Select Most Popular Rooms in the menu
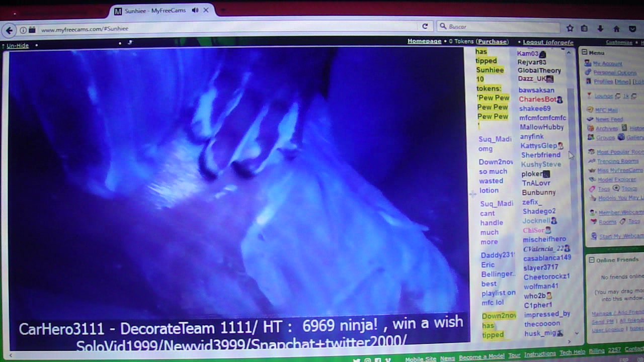 pyautogui.click(x=620, y=152)
